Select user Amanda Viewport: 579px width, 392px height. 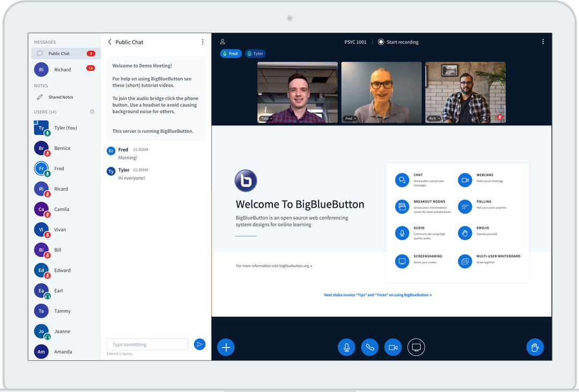click(x=63, y=351)
